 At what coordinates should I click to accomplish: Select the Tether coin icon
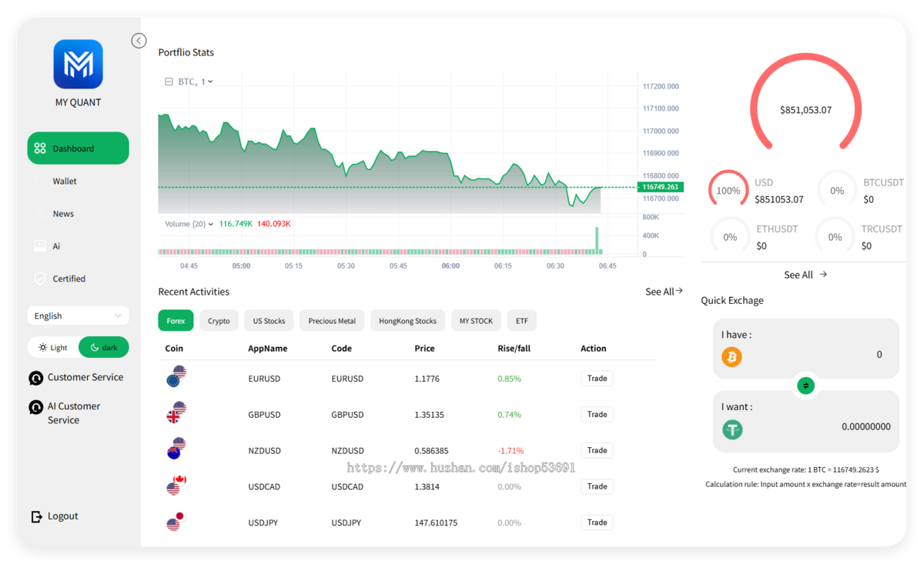pos(732,429)
